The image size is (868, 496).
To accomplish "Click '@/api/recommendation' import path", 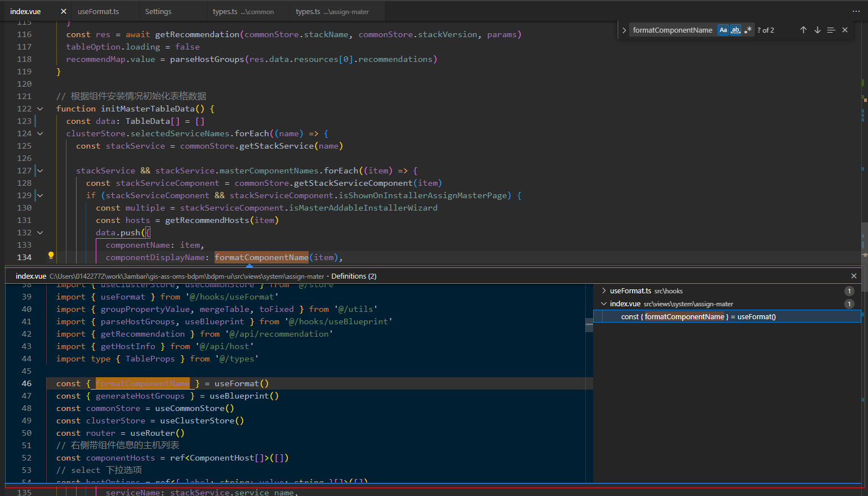I will pyautogui.click(x=279, y=334).
